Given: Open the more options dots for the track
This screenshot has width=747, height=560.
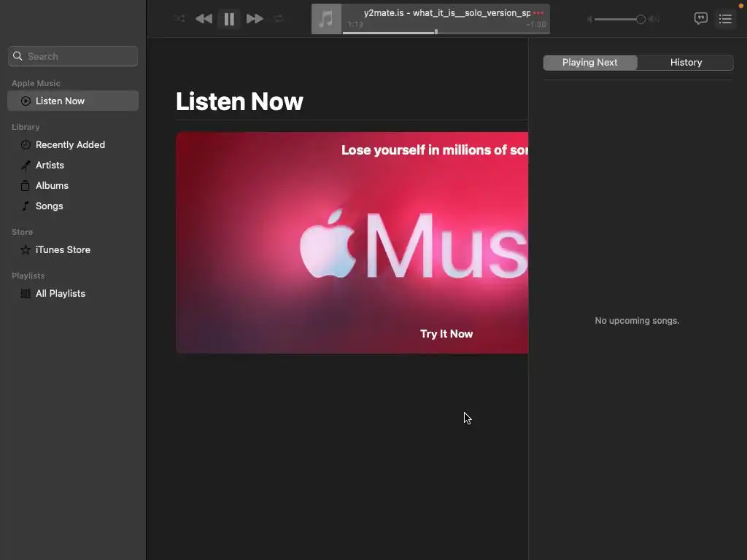Looking at the screenshot, I should [538, 13].
